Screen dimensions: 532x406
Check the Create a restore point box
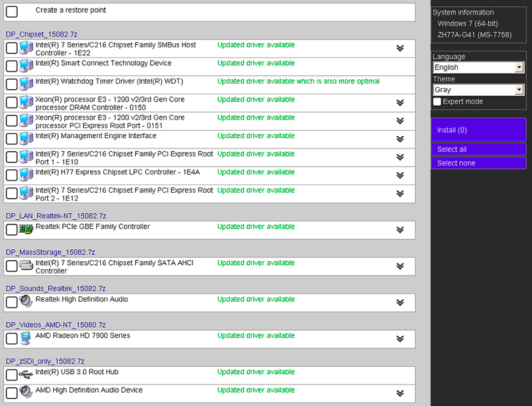coord(12,12)
